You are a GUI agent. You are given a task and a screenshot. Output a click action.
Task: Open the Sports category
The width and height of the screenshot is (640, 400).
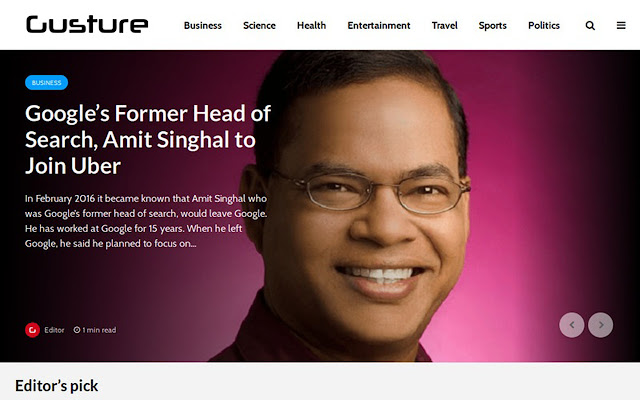(493, 26)
